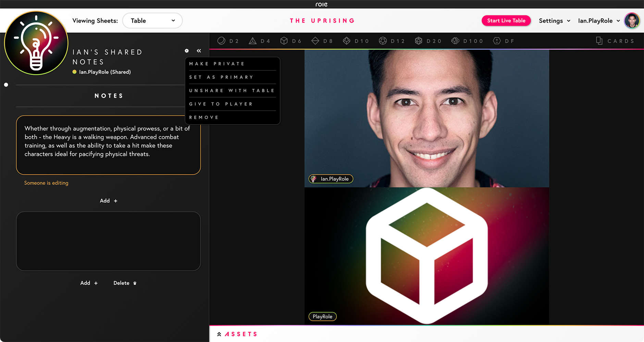This screenshot has width=644, height=342.
Task: Click the sheet settings gear icon
Action: 187,51
